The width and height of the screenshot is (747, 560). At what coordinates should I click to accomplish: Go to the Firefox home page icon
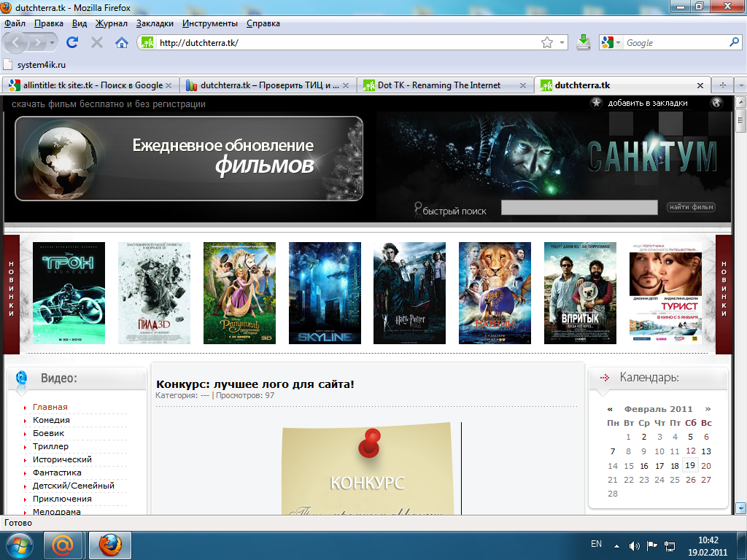[x=122, y=43]
